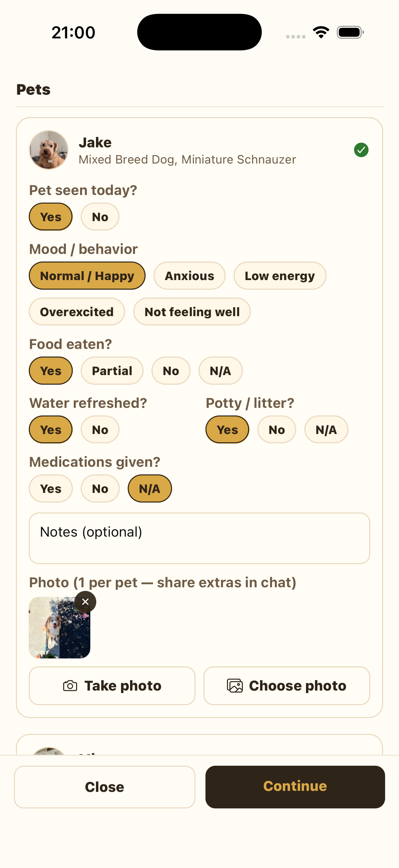The height and width of the screenshot is (868, 399).
Task: Tap the camera icon on Take photo
Action: pyautogui.click(x=70, y=686)
